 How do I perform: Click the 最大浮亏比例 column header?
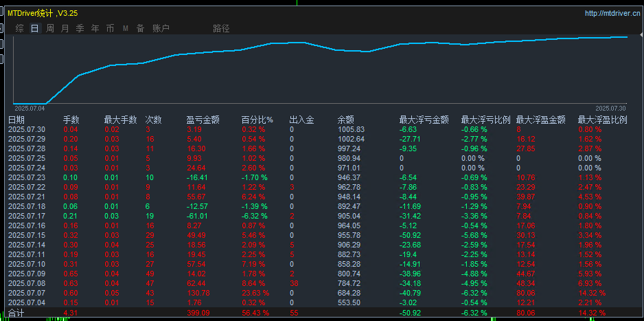click(x=486, y=120)
